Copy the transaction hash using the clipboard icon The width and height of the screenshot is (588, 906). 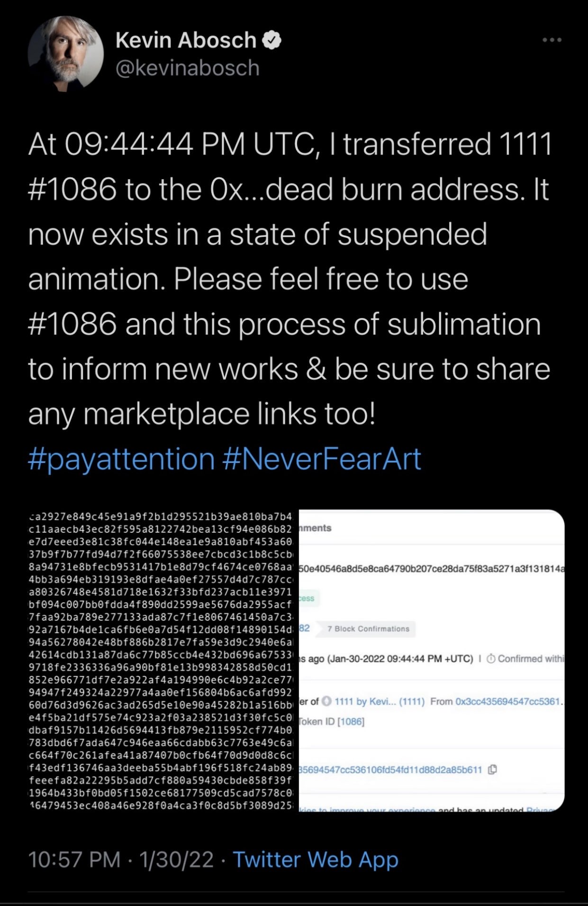[x=493, y=770]
